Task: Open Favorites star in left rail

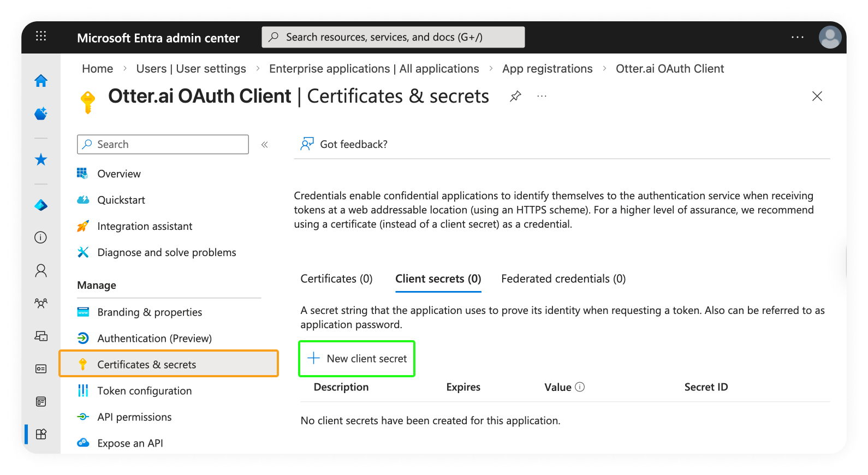Action: (41, 159)
